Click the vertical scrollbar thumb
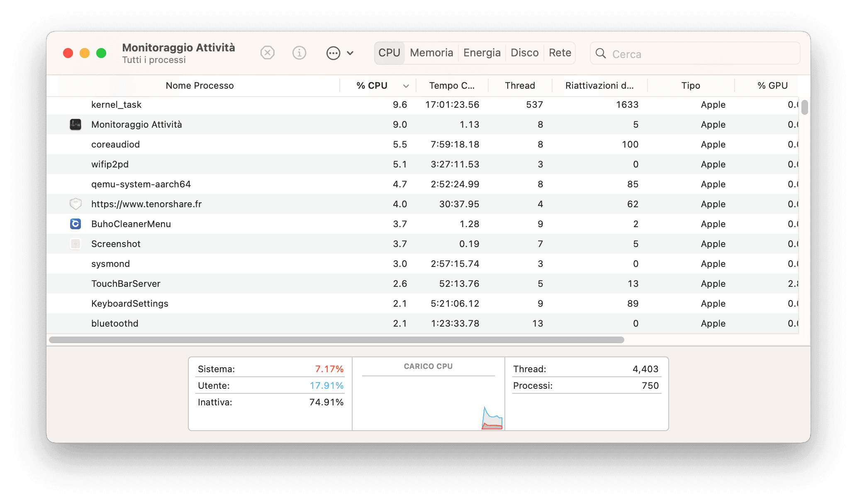 tap(805, 107)
